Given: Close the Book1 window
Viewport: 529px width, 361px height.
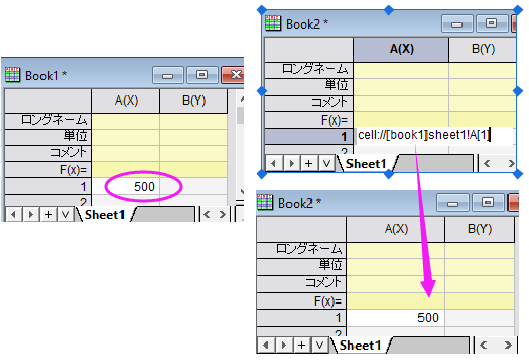Looking at the screenshot, I should [x=233, y=75].
